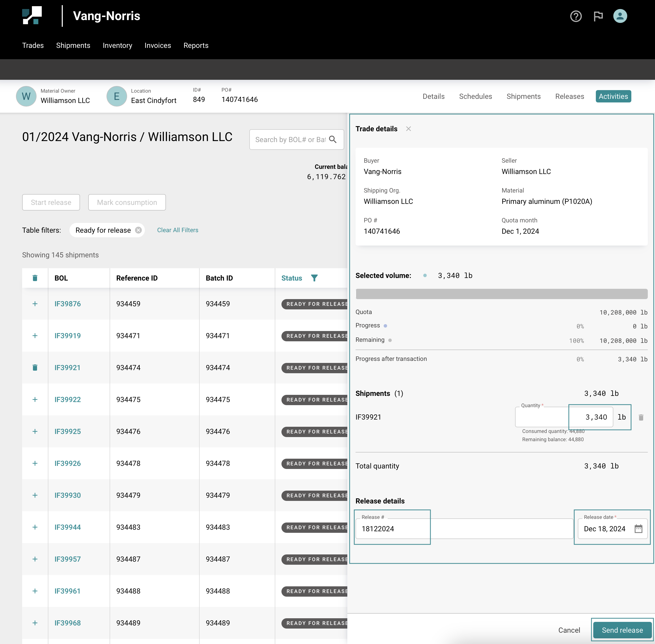Screen dimensions: 655x644
Task: Add shipment IF39876 with plus toggle
Action: pyautogui.click(x=35, y=304)
